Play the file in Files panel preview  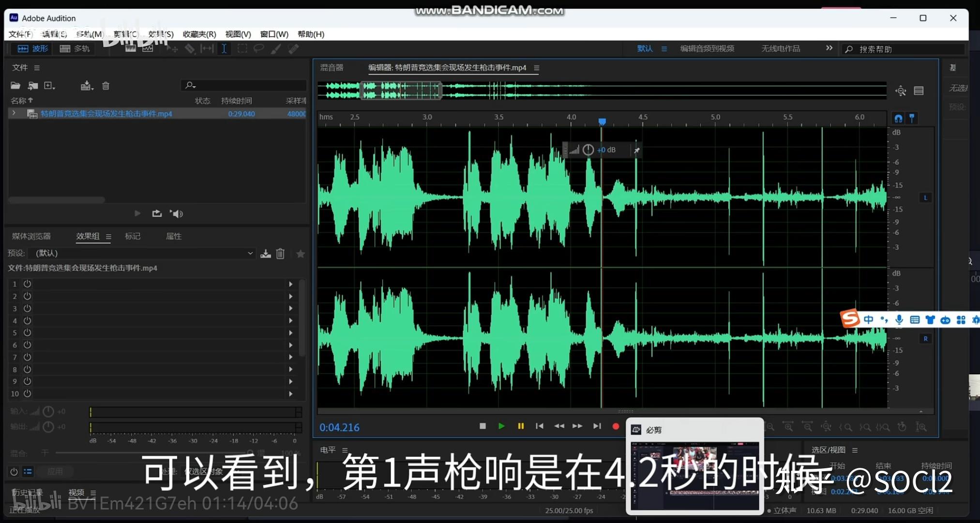point(137,213)
